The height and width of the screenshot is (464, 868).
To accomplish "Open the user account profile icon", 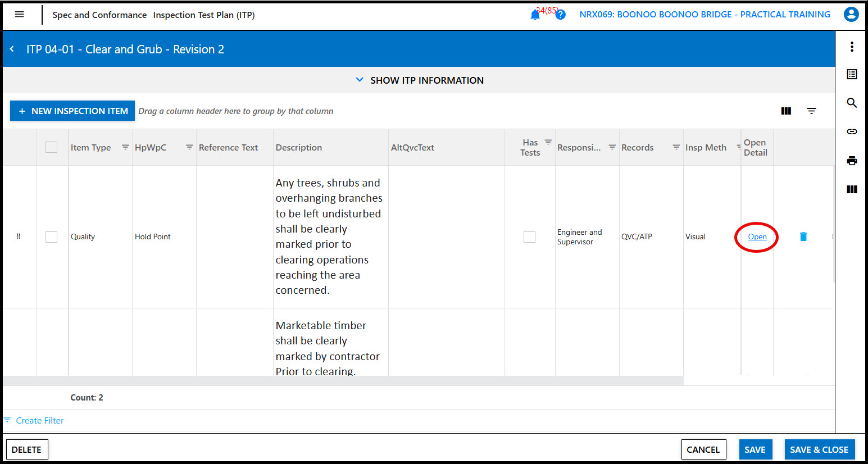I will coord(851,15).
